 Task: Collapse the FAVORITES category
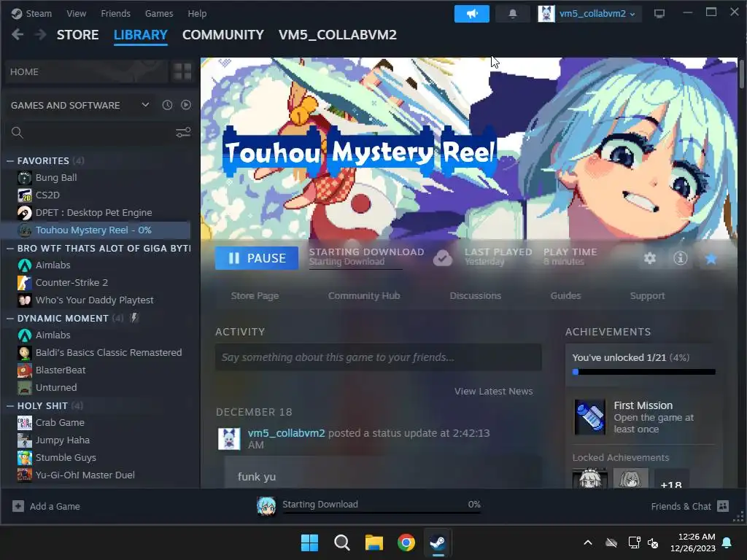pos(10,161)
